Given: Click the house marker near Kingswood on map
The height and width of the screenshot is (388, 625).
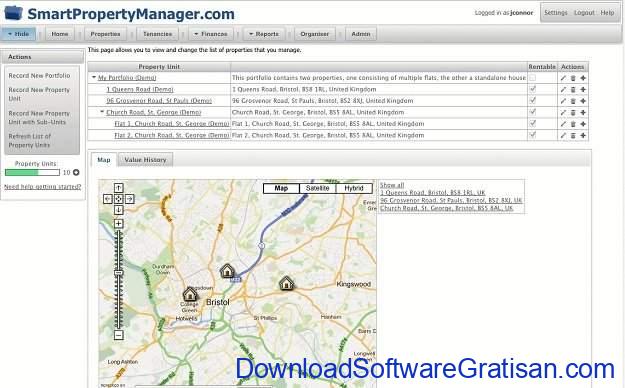Looking at the screenshot, I should (x=286, y=284).
